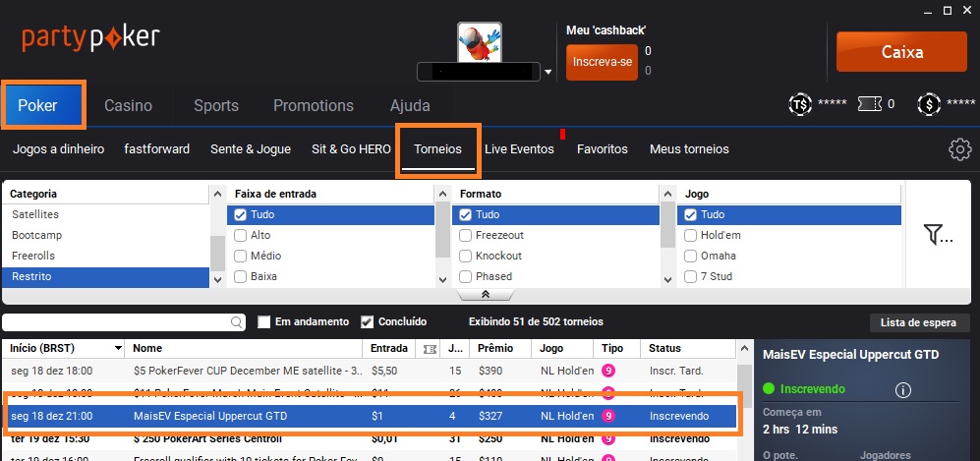This screenshot has width=980, height=461.
Task: Sort by Nome column header
Action: 243,348
